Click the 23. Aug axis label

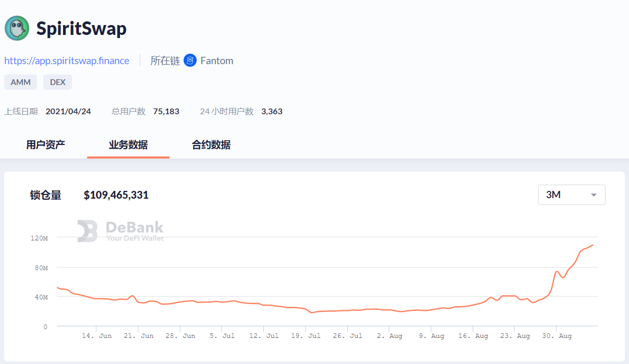pyautogui.click(x=514, y=336)
